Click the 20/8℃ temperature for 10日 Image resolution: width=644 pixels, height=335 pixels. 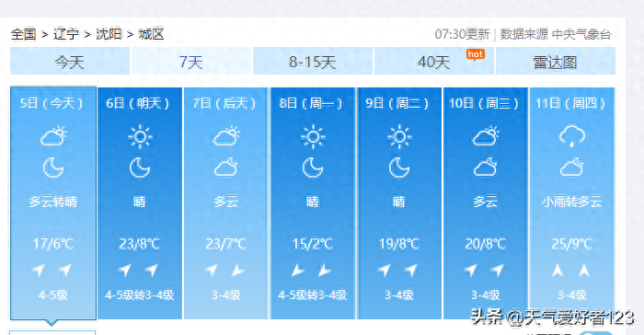pos(486,244)
